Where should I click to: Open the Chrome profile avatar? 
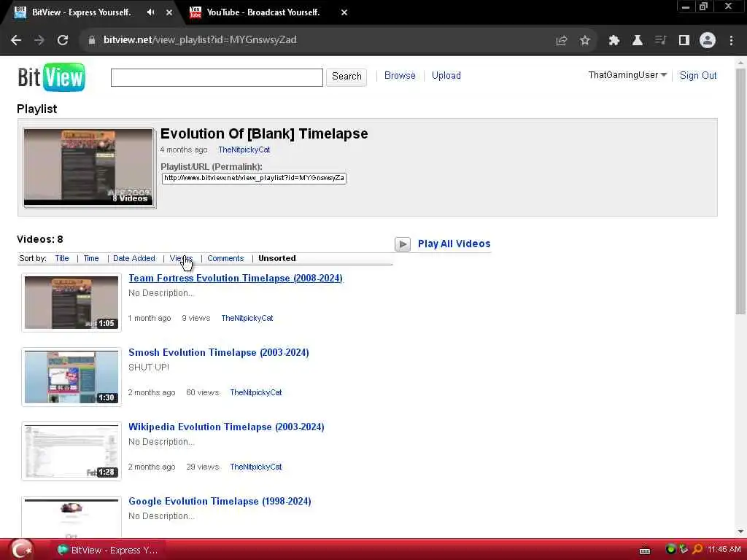click(x=708, y=41)
